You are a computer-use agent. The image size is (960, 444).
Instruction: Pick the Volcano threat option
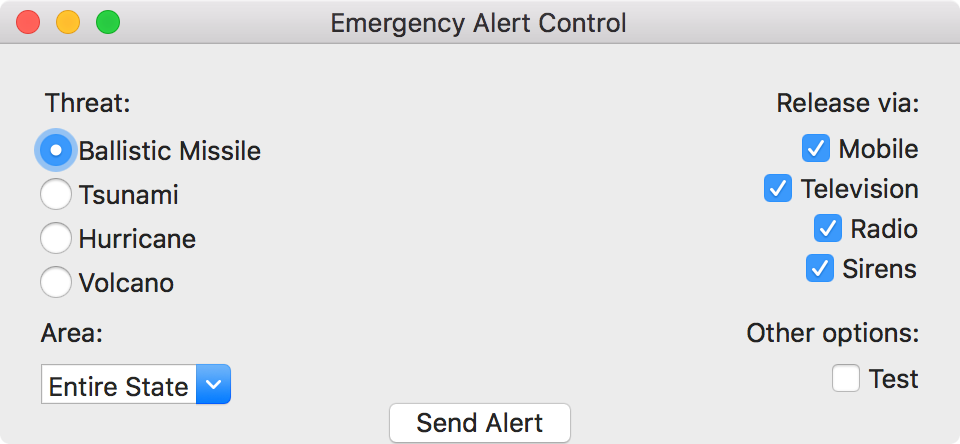pos(56,282)
